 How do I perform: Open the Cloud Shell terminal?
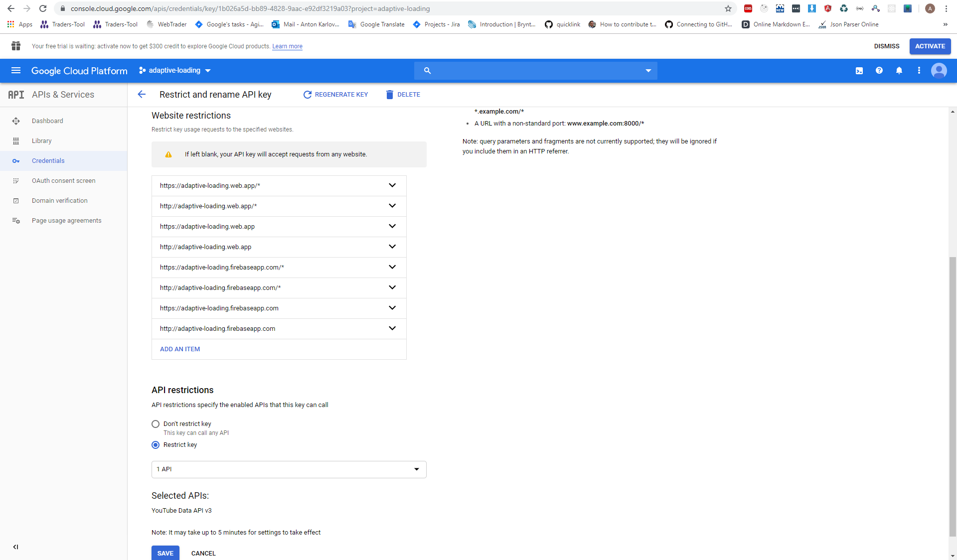859,71
